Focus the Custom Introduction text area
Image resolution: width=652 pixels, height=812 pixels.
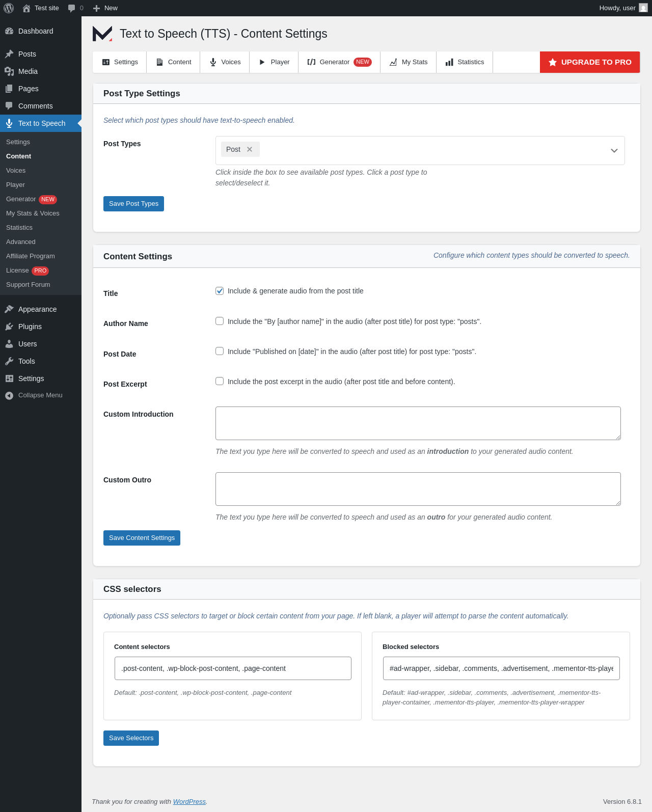[x=418, y=423]
